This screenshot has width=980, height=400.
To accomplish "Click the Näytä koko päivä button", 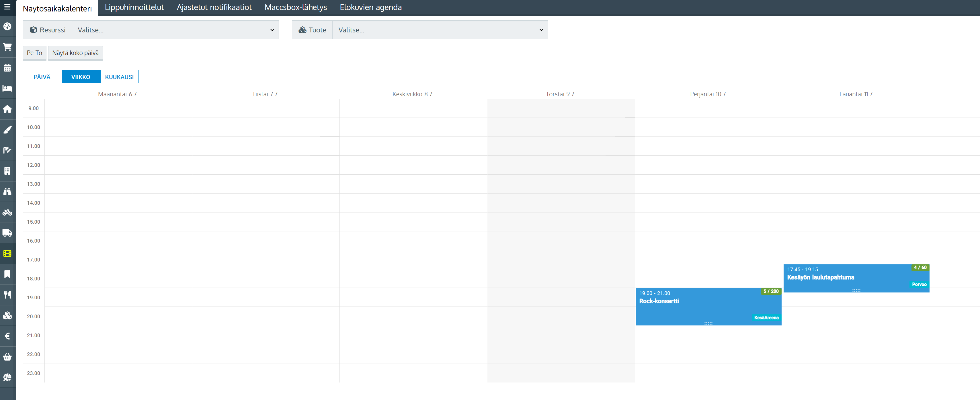I will tap(75, 53).
